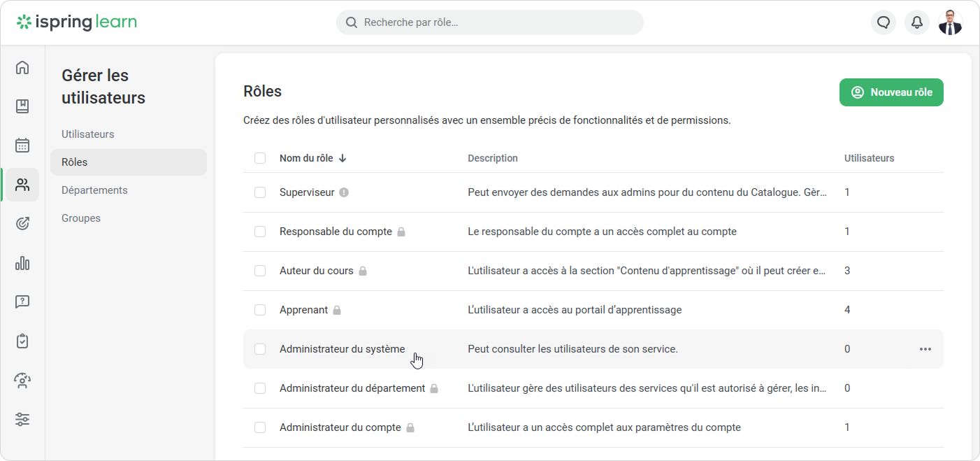
Task: Tick the Superviseur role checkbox
Action: (260, 192)
